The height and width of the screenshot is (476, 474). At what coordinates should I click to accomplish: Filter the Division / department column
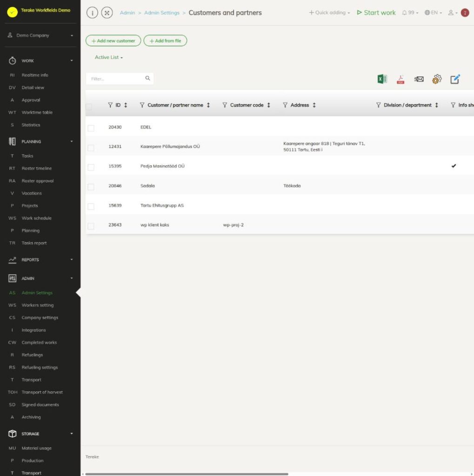(x=378, y=105)
